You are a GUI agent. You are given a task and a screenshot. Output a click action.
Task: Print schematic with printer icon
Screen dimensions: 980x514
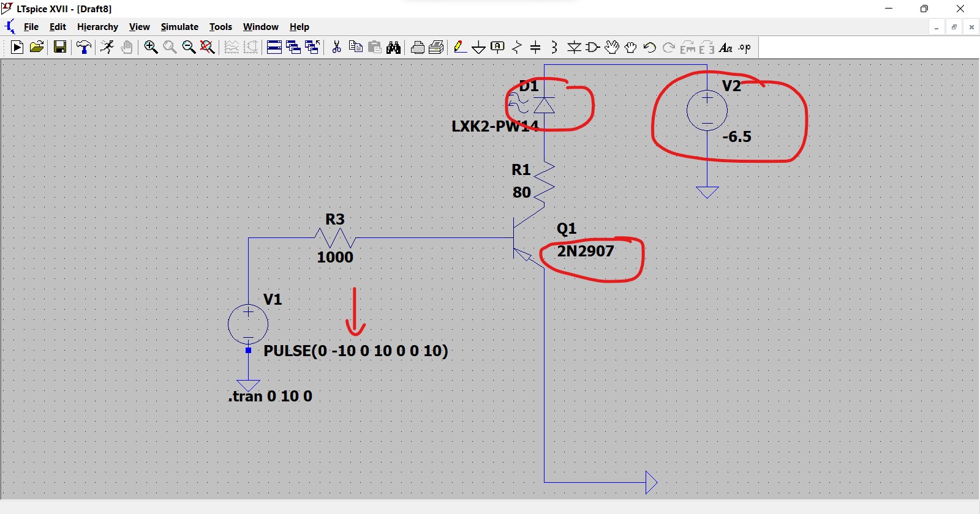point(436,47)
